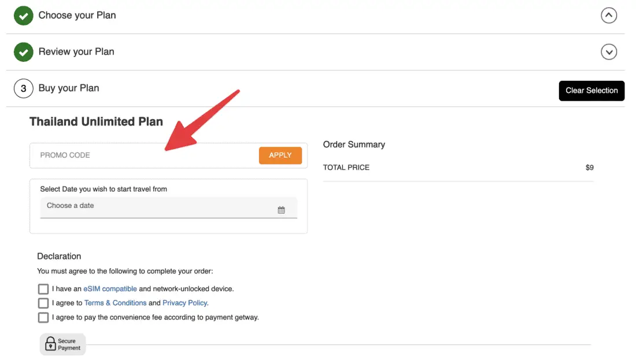The height and width of the screenshot is (364, 636).
Task: Tick the Terms & Conditions agreement checkbox
Action: click(x=43, y=303)
